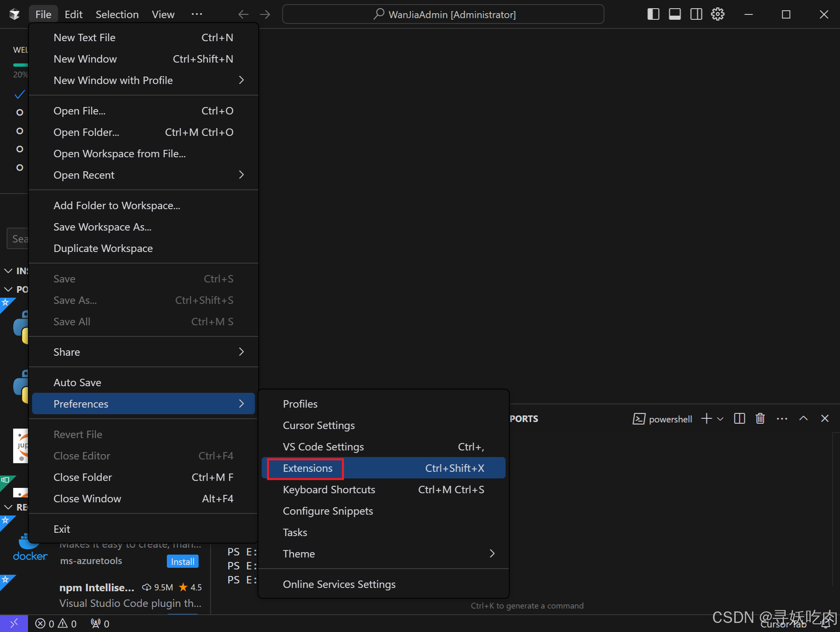The image size is (840, 632).
Task: Toggle the secondary side bar layout icon
Action: click(x=696, y=14)
